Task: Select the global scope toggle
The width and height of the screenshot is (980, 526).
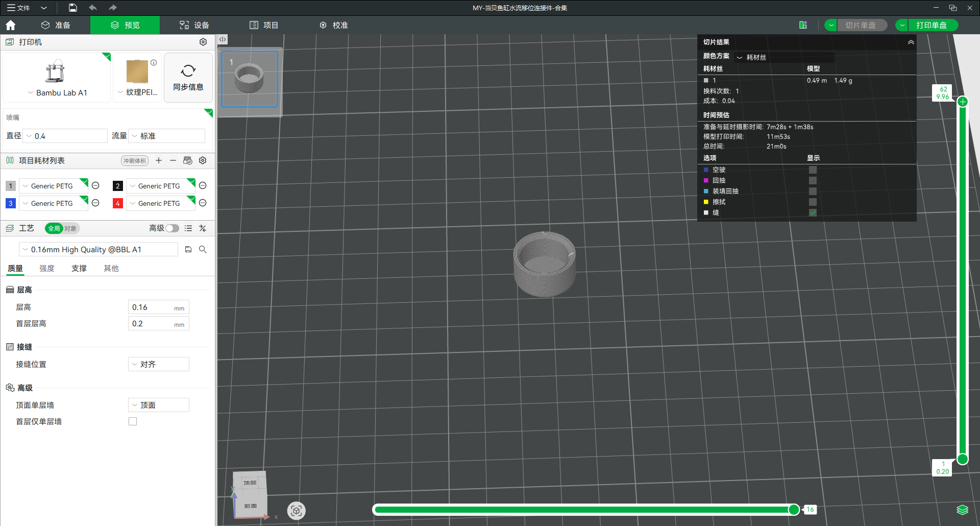Action: (x=54, y=228)
